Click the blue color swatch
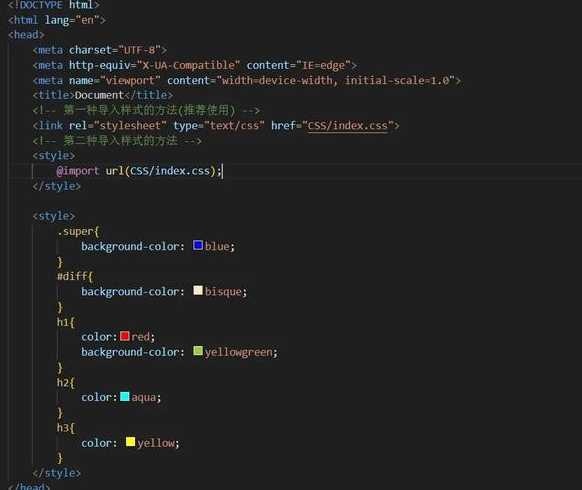The height and width of the screenshot is (490, 582). [198, 245]
